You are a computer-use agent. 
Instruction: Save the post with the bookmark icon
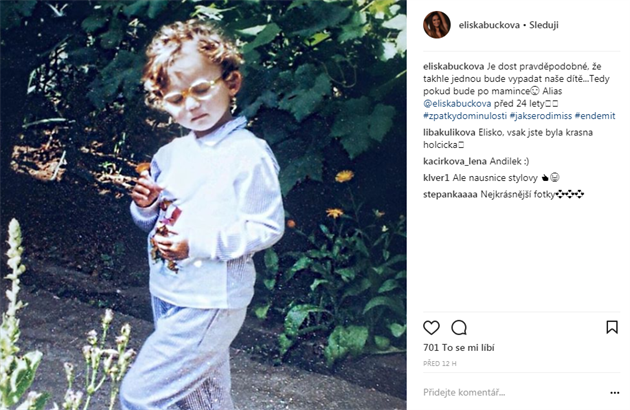coord(612,327)
